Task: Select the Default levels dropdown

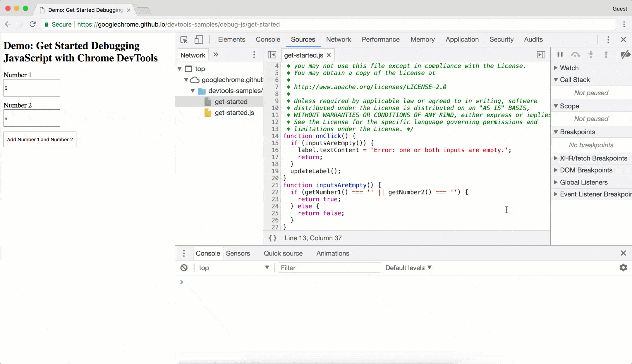Action: [x=408, y=268]
